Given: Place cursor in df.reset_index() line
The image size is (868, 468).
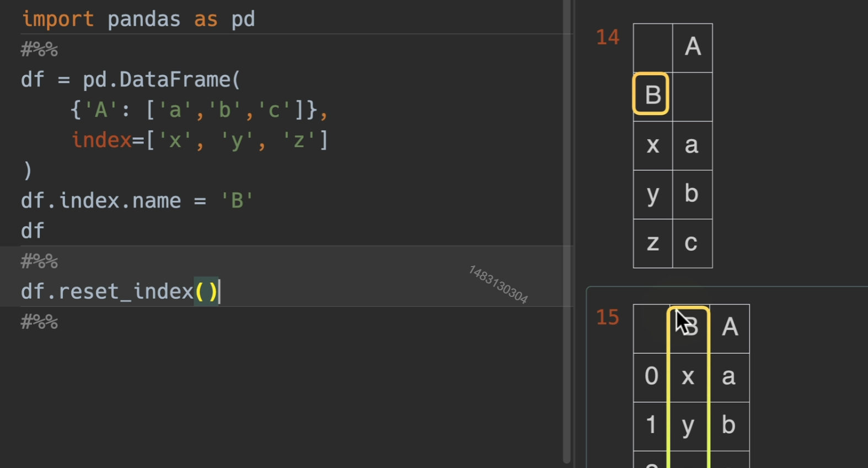Looking at the screenshot, I should tap(120, 291).
